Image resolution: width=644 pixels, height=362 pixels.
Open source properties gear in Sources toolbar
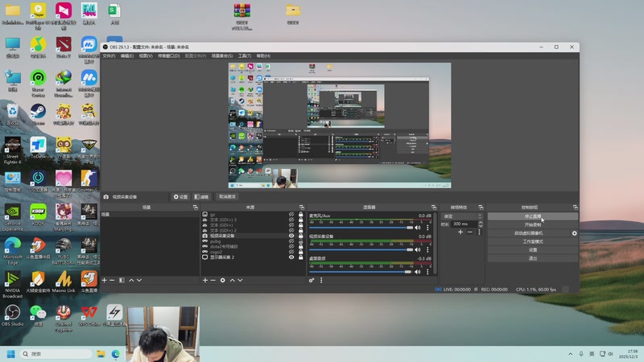coord(223,280)
